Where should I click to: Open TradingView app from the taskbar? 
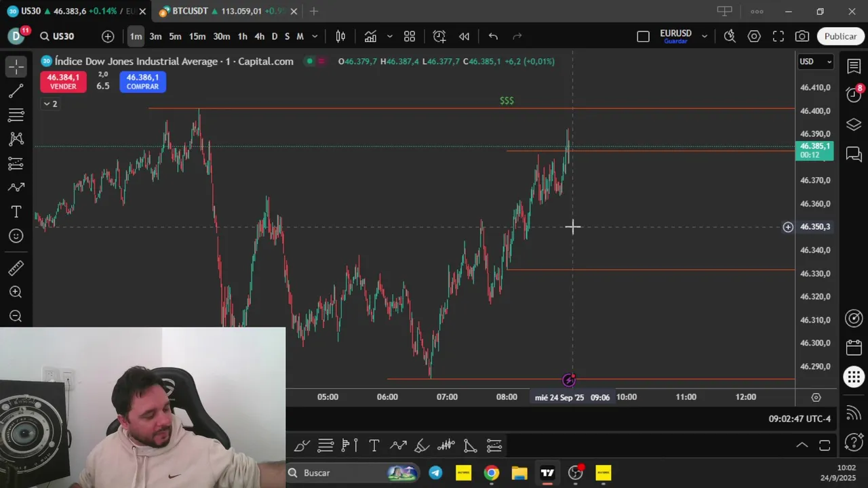point(547,473)
